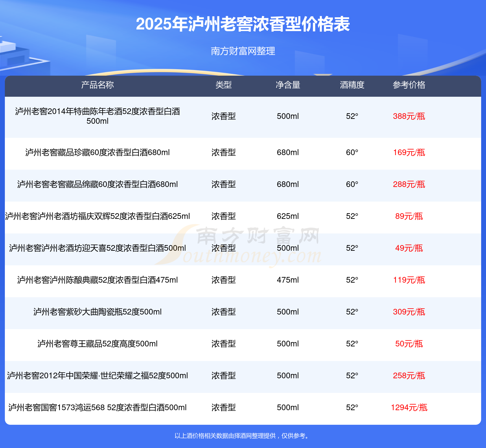
Task: Select product "泸州老窖国窖1573鸿运568"
Action: click(x=56, y=407)
